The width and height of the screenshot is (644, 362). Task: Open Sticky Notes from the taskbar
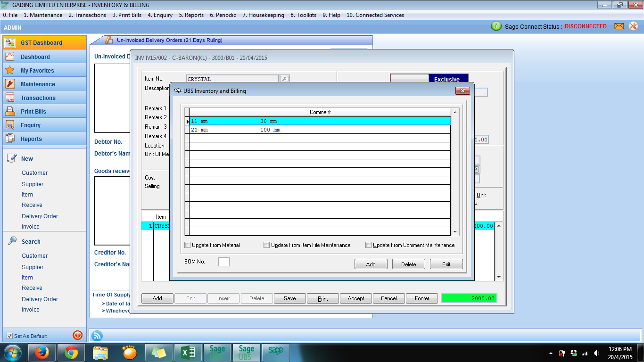click(x=159, y=353)
